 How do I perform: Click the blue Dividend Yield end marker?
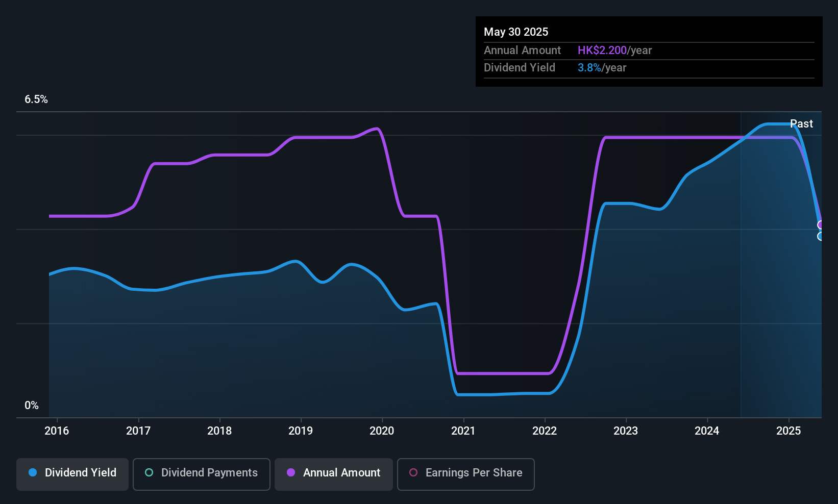pos(821,236)
